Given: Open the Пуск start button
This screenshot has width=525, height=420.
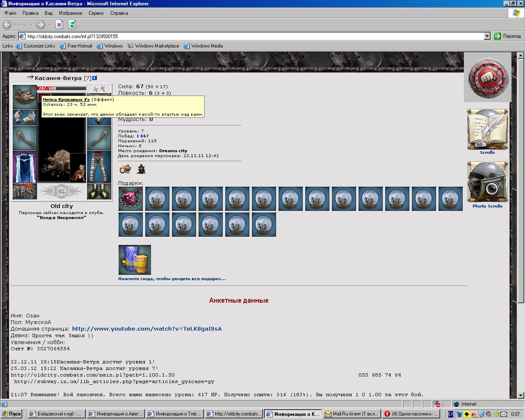Looking at the screenshot, I should point(11,414).
